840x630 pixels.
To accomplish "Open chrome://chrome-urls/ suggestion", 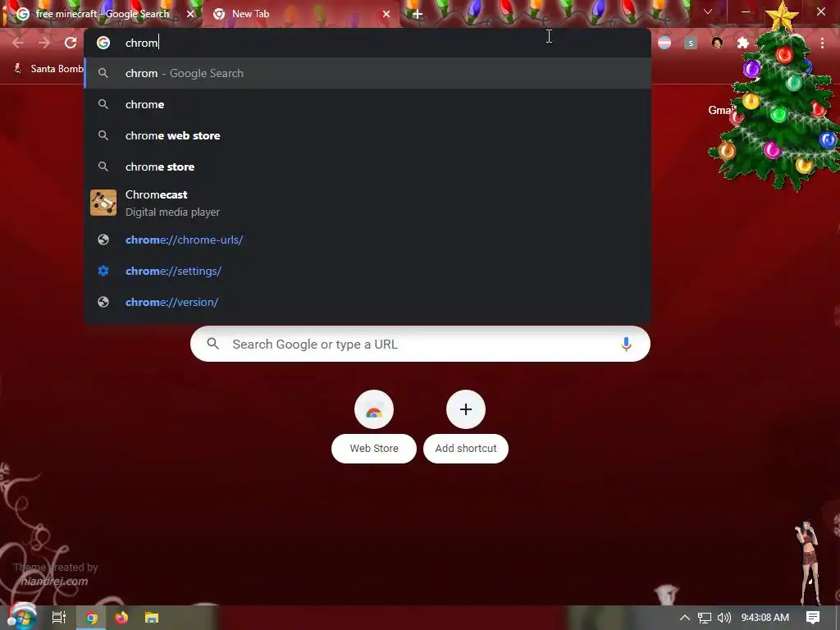I will point(367,240).
